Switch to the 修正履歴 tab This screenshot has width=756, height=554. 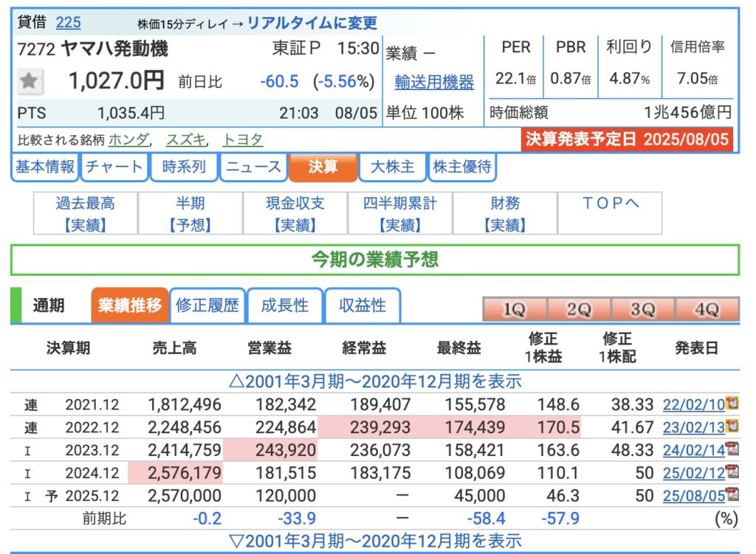(207, 305)
